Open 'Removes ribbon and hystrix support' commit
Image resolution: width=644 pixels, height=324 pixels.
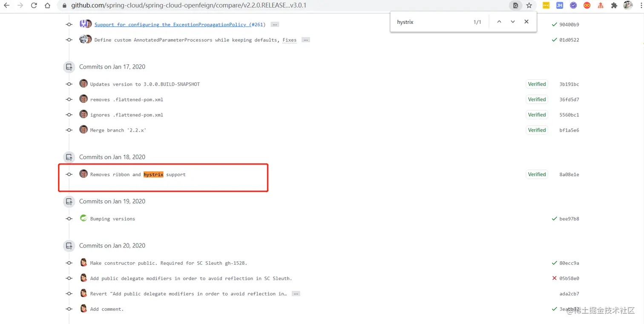[x=138, y=175]
